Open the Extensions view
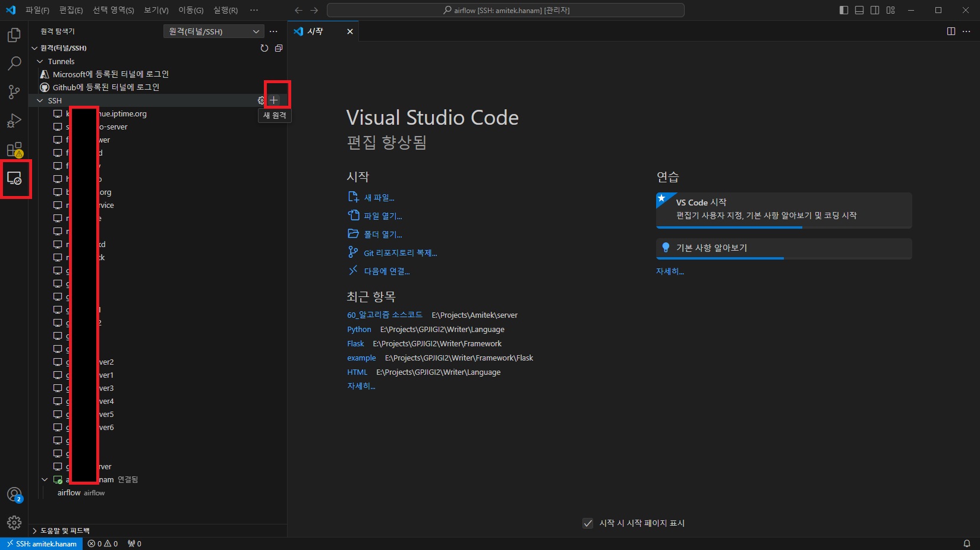 click(14, 149)
